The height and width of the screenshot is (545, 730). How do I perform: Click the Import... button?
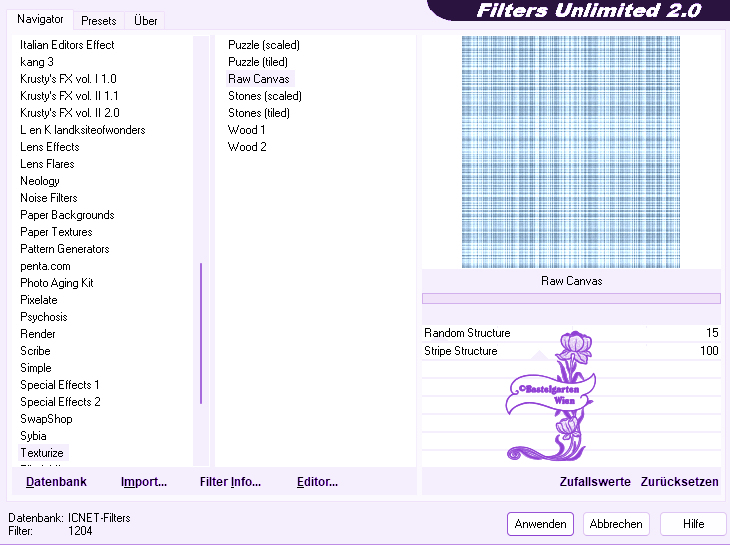click(x=143, y=482)
